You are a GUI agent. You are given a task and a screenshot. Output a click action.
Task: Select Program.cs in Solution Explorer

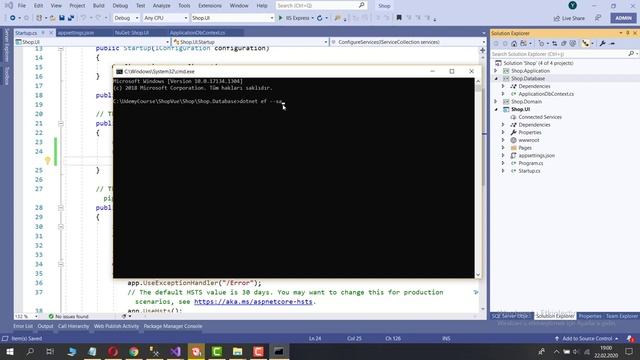pos(531,163)
